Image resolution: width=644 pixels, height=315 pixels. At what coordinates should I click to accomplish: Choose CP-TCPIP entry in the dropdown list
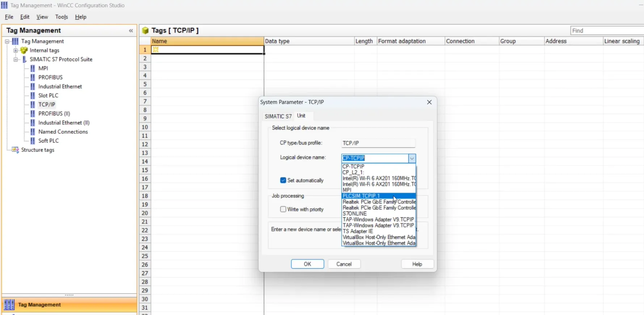379,167
